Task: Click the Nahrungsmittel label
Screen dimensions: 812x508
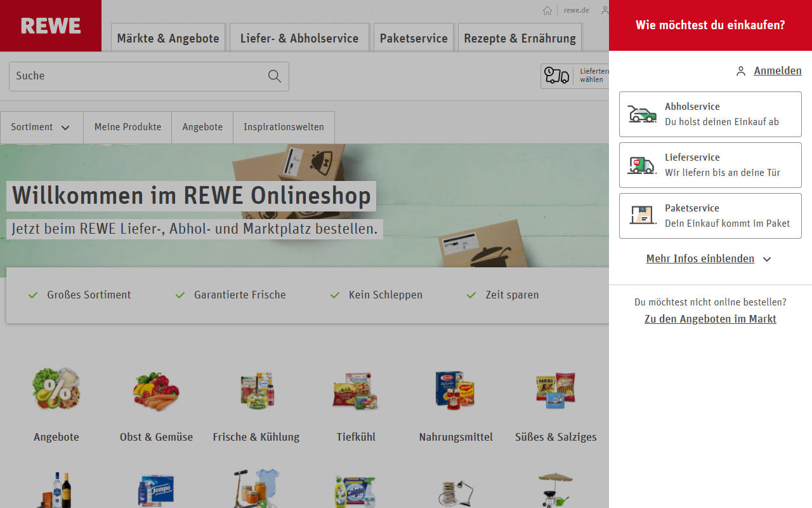Action: pyautogui.click(x=455, y=437)
